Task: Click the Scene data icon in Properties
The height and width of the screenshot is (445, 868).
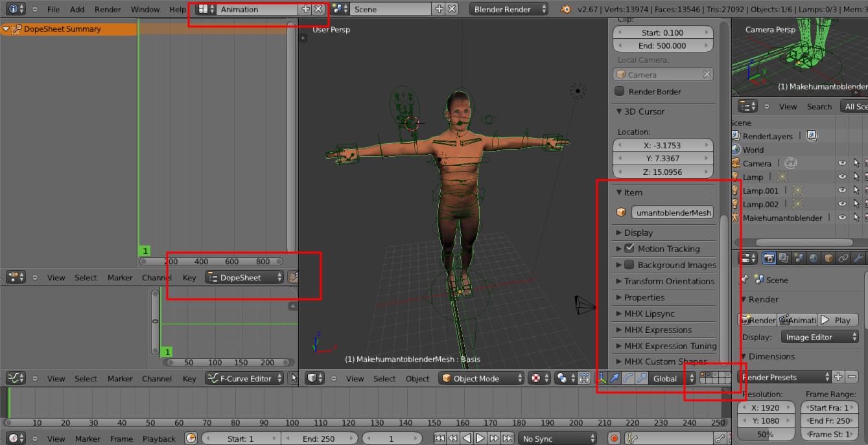Action: click(x=797, y=258)
